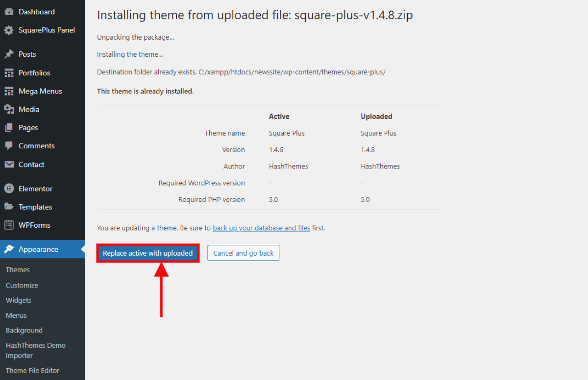Viewport: 588px width, 380px height.
Task: Click the Dashboard gauge icon
Action: [x=9, y=12]
